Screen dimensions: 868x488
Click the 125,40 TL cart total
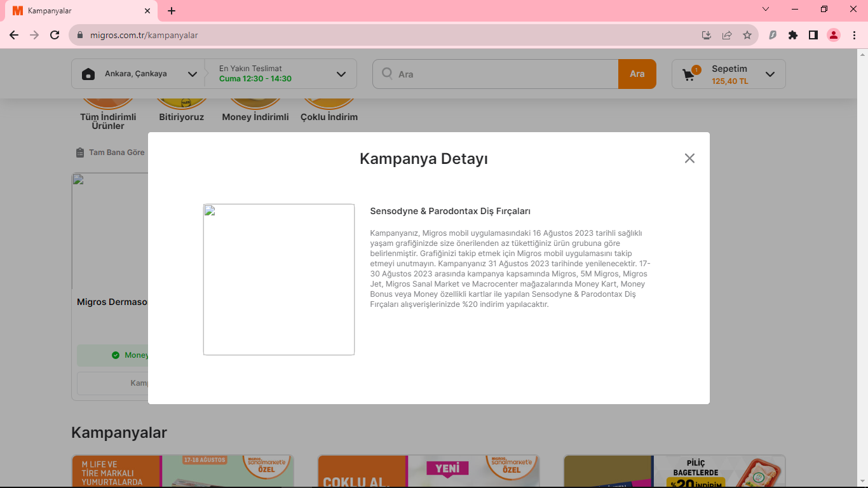pos(729,81)
